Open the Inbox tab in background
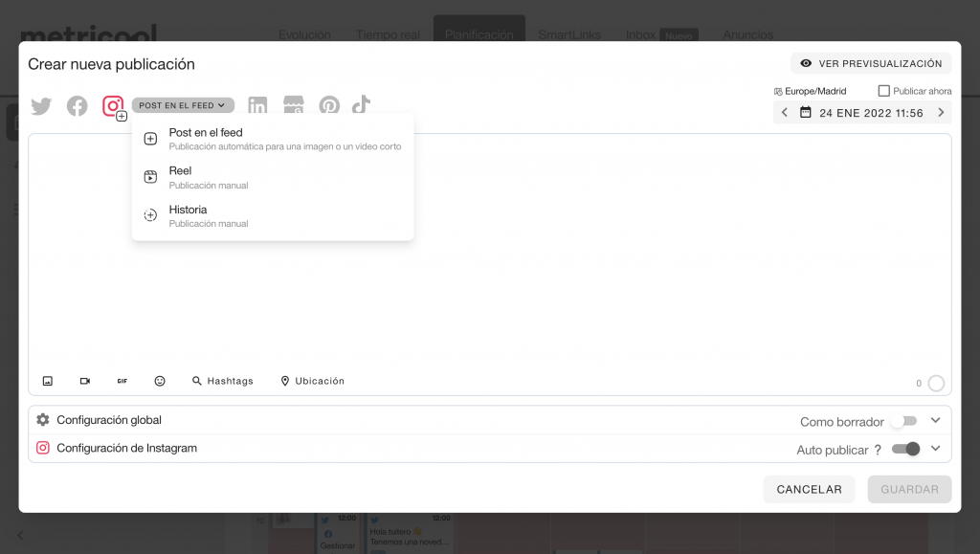 point(640,34)
